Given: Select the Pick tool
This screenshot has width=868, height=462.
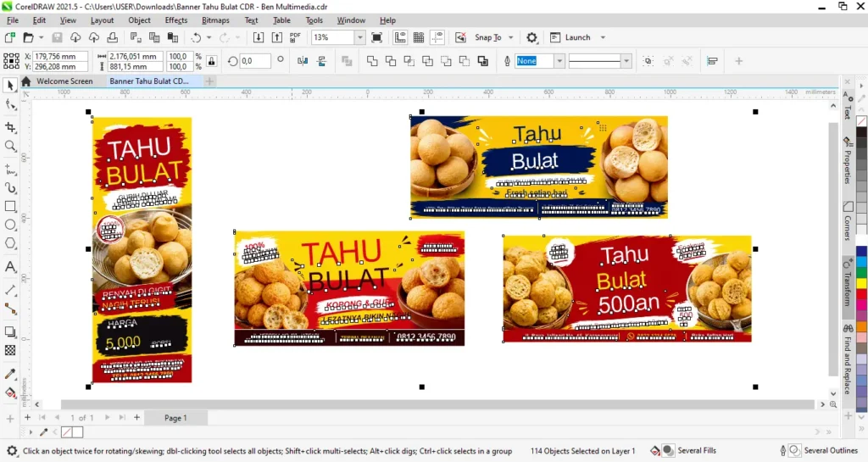Looking at the screenshot, I should [10, 85].
